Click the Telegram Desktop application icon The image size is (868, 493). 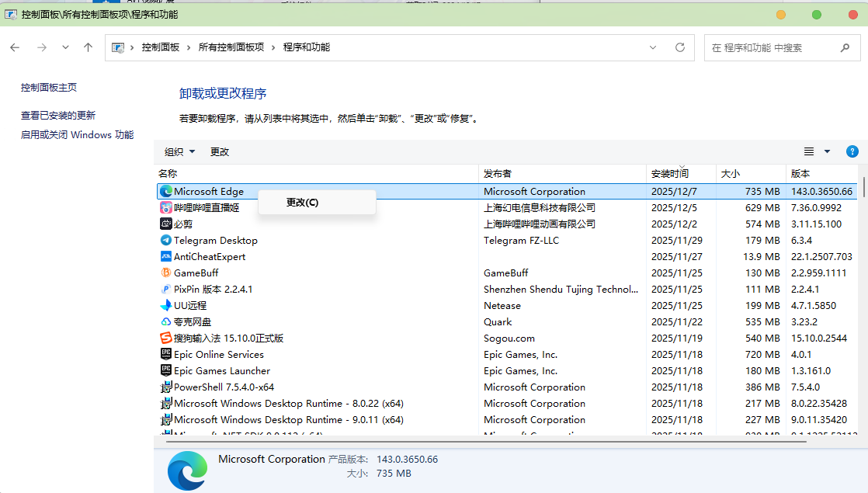point(165,240)
